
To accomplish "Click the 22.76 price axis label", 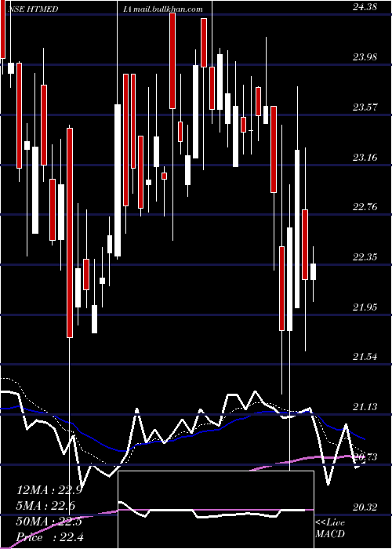I will [x=365, y=207].
